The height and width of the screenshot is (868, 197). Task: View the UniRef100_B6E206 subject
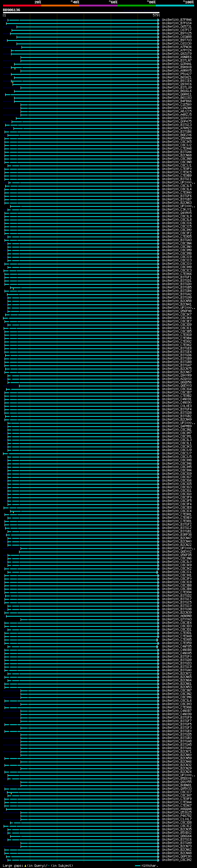[x=177, y=135]
